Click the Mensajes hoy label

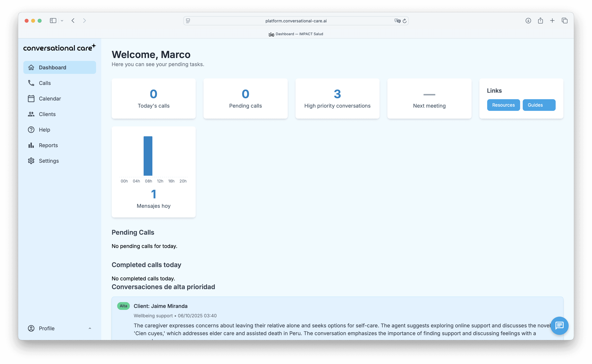coord(154,206)
